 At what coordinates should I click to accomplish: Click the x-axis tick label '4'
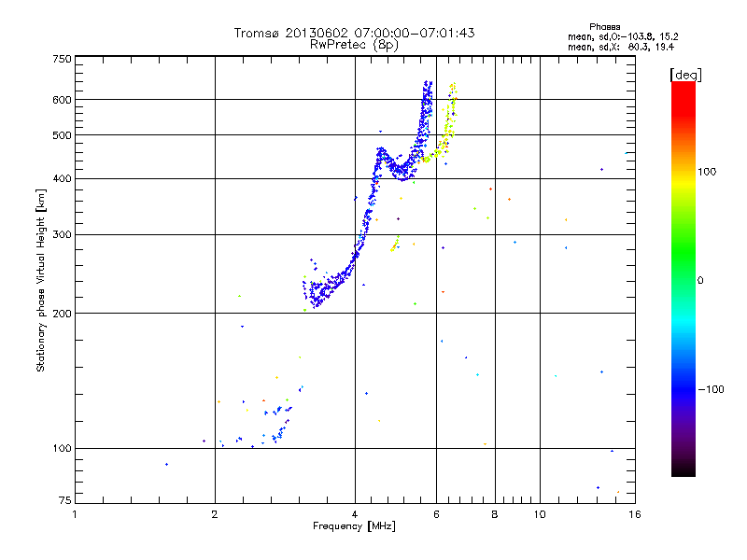[355, 514]
